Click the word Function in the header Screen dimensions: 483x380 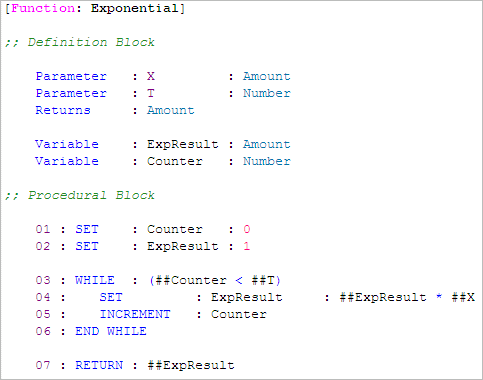43,8
